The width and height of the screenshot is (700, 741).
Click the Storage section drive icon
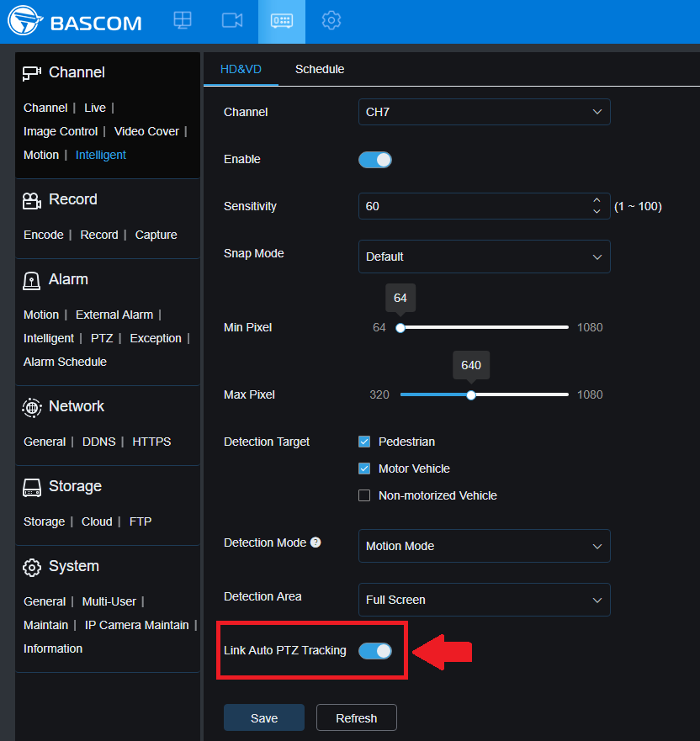click(x=32, y=487)
